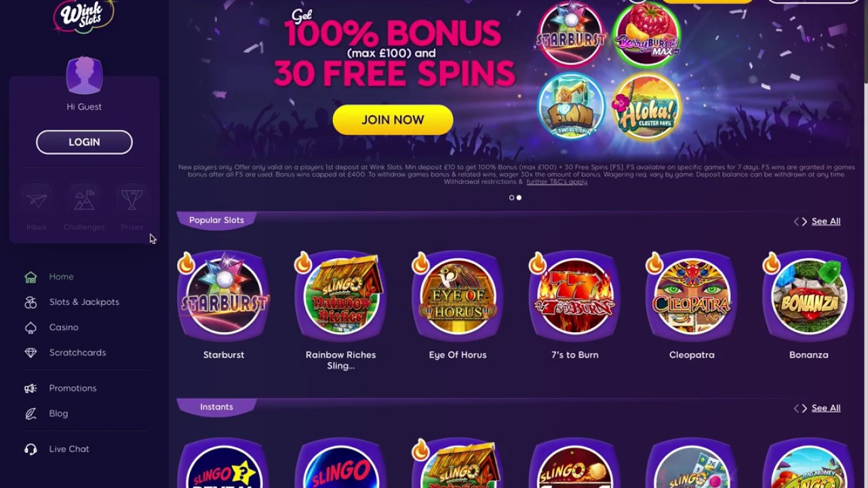The height and width of the screenshot is (488, 868).
Task: Click the Guest avatar icon
Action: (x=84, y=75)
